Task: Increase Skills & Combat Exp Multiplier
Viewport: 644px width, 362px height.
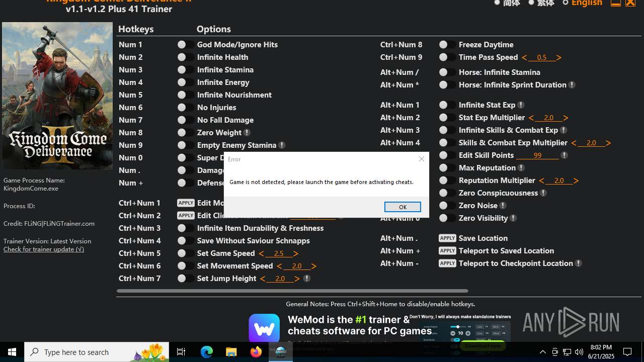Action: (x=608, y=143)
